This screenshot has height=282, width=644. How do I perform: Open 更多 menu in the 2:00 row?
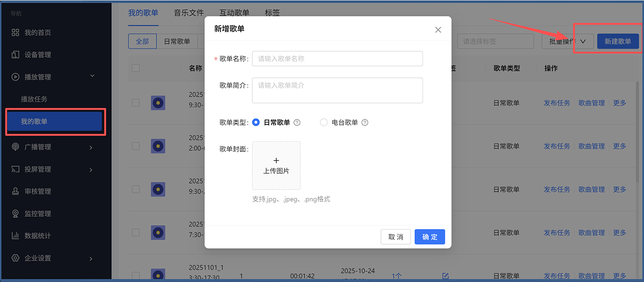coord(620,146)
